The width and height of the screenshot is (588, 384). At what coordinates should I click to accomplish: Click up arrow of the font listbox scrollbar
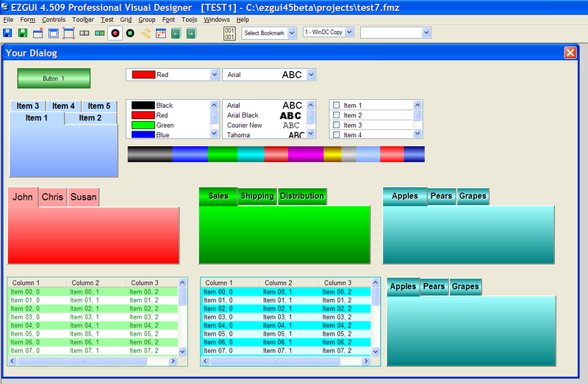310,105
